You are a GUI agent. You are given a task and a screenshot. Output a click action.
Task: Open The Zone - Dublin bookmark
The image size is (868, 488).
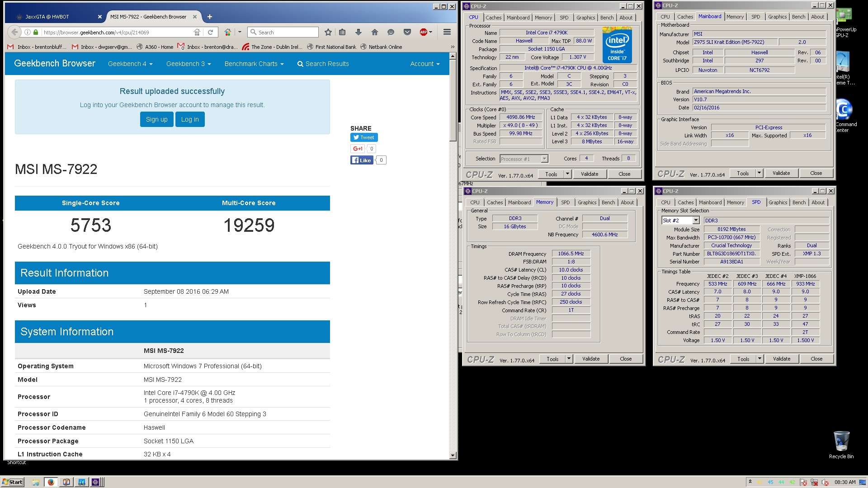(272, 47)
